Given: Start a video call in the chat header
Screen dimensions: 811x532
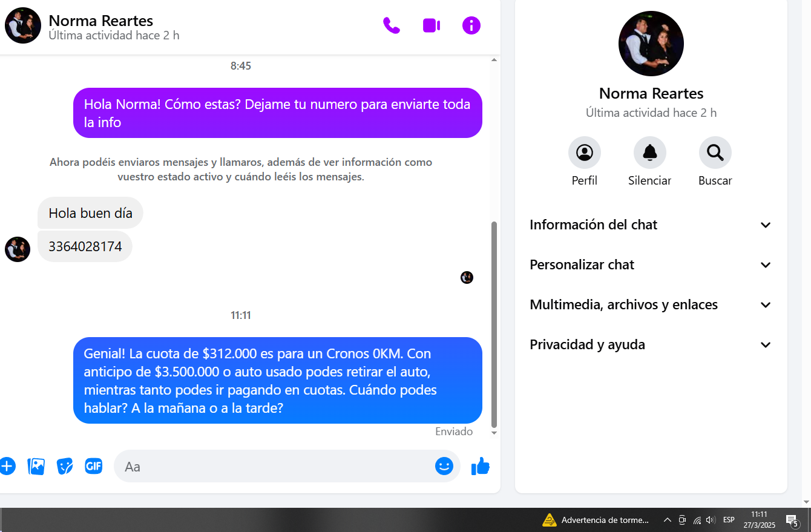Looking at the screenshot, I should pyautogui.click(x=432, y=25).
